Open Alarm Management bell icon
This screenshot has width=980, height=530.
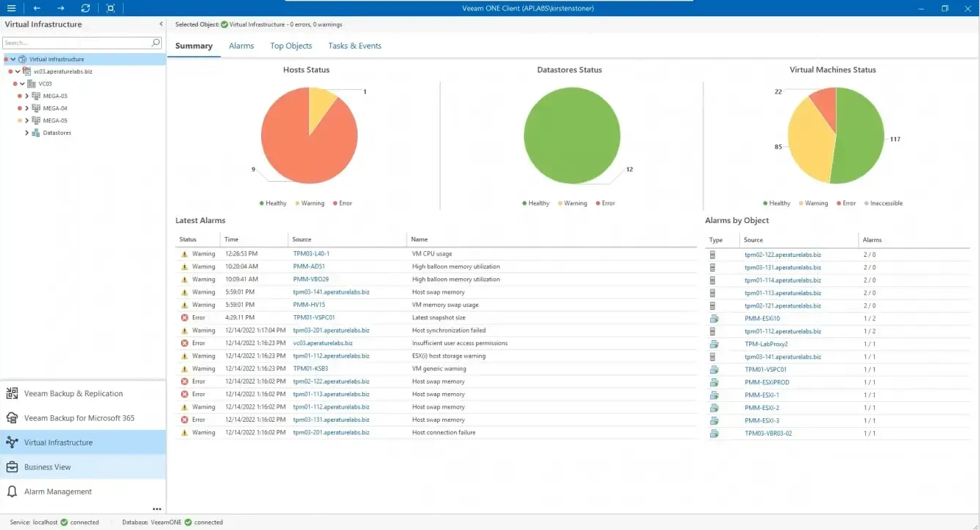tap(12, 492)
